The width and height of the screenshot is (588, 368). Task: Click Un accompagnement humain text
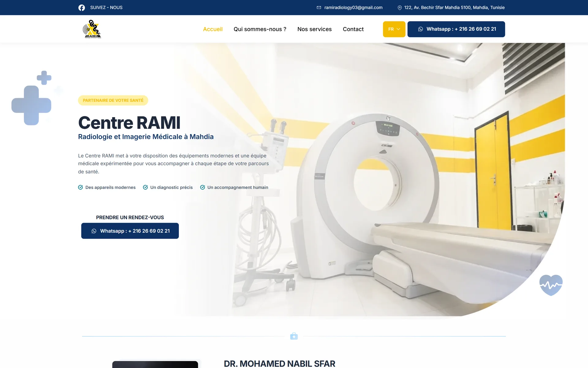(238, 187)
